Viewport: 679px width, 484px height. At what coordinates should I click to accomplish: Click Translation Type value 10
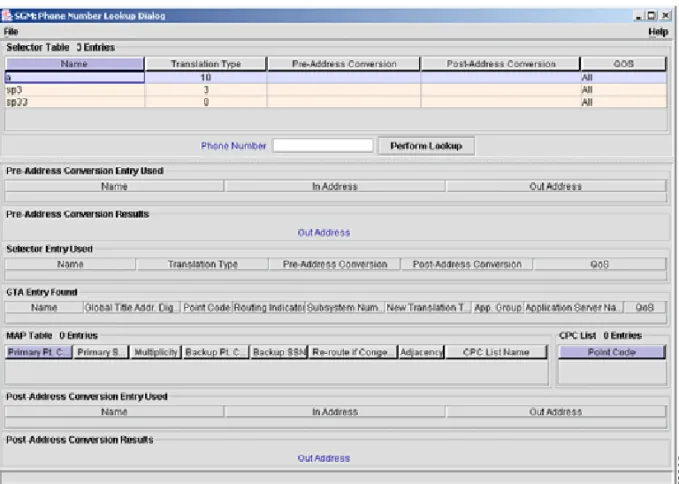[206, 77]
